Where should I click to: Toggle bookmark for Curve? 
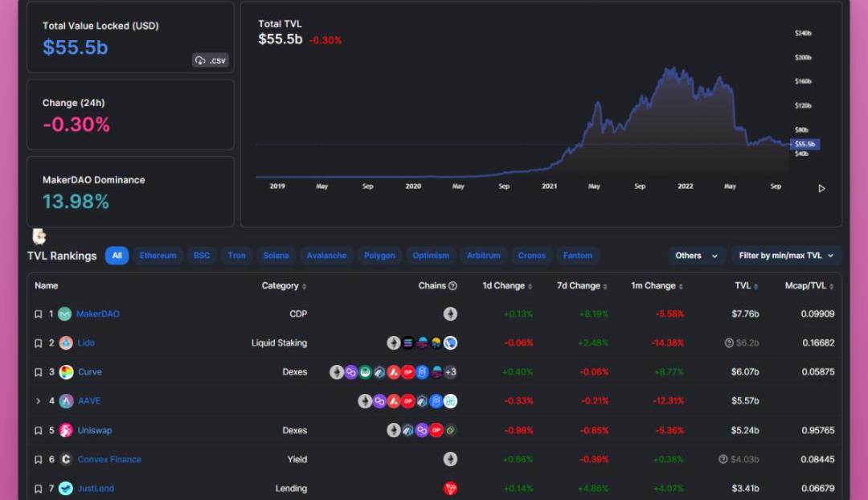click(38, 372)
